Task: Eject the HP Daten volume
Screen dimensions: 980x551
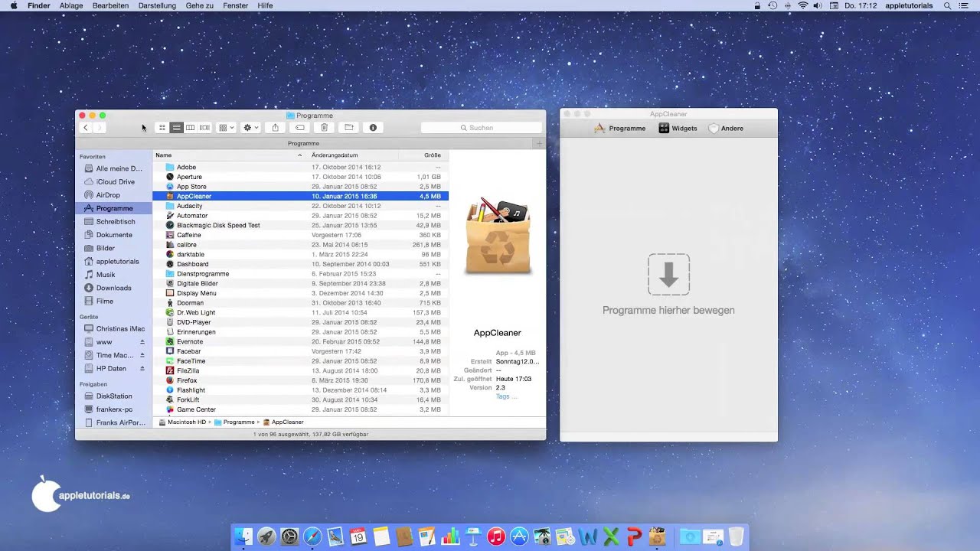Action: click(142, 369)
